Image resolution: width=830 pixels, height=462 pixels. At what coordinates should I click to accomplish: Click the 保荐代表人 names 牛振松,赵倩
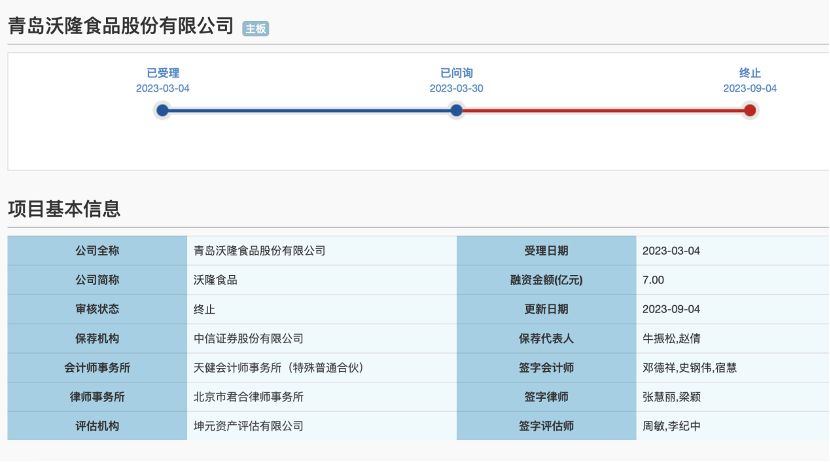click(671, 339)
